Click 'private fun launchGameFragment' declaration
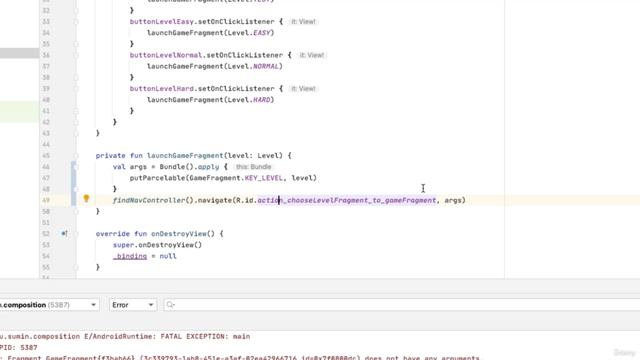Screen dimensions: 640x360 pos(160,156)
